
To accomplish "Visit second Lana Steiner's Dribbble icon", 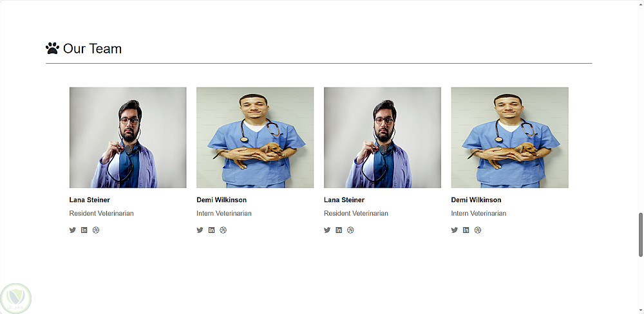I will (350, 230).
